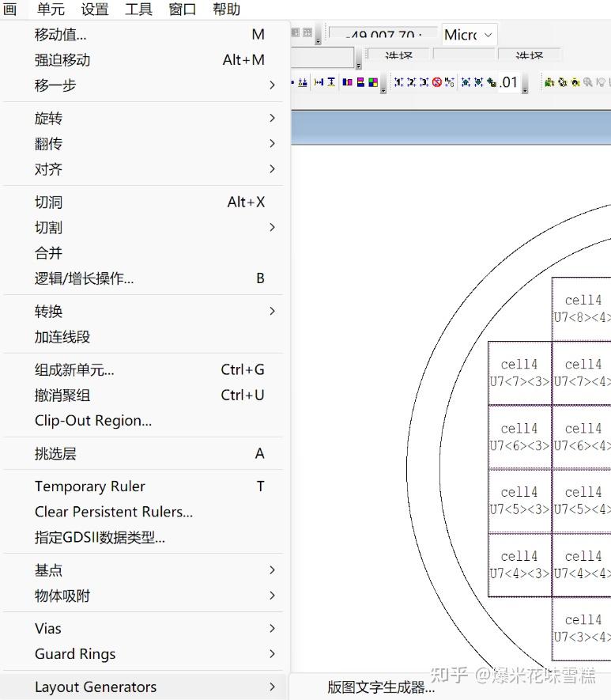Choose Clear Persistent Rulers... menu item
The height and width of the screenshot is (700, 611).
point(143,512)
